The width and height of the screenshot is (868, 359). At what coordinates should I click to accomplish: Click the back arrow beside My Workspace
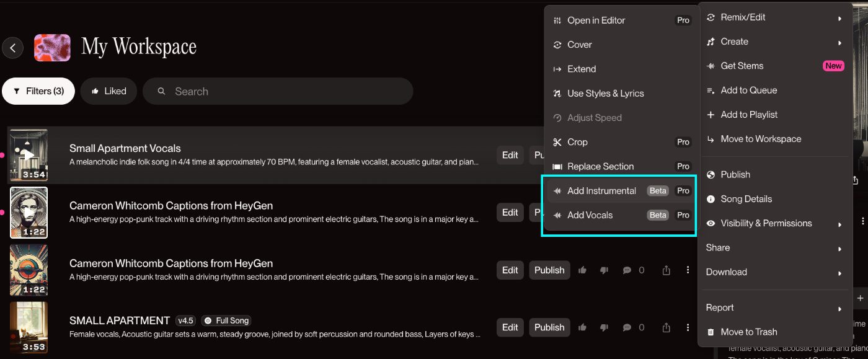pyautogui.click(x=12, y=48)
